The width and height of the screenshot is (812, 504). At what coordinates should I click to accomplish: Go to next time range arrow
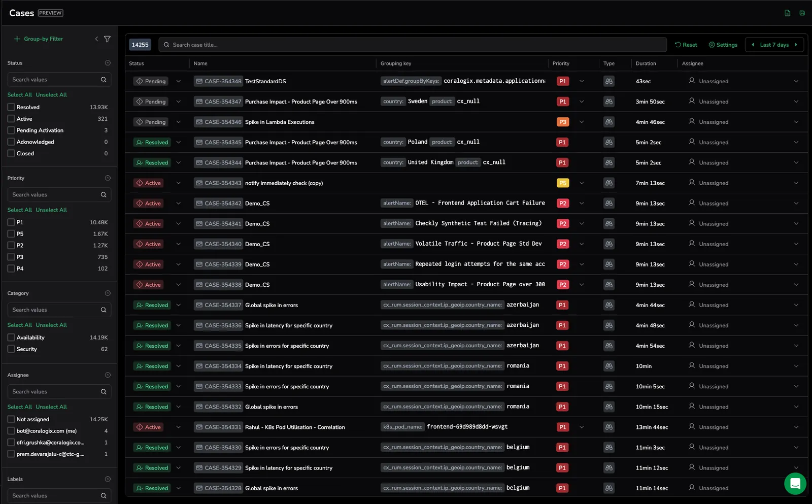pos(796,45)
